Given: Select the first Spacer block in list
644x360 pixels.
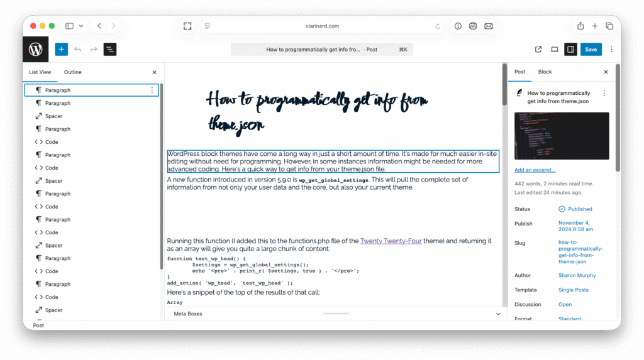Looking at the screenshot, I should (53, 116).
